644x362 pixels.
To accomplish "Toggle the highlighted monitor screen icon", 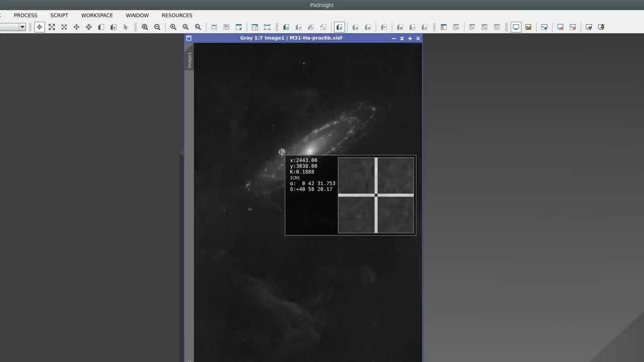I will tap(516, 27).
